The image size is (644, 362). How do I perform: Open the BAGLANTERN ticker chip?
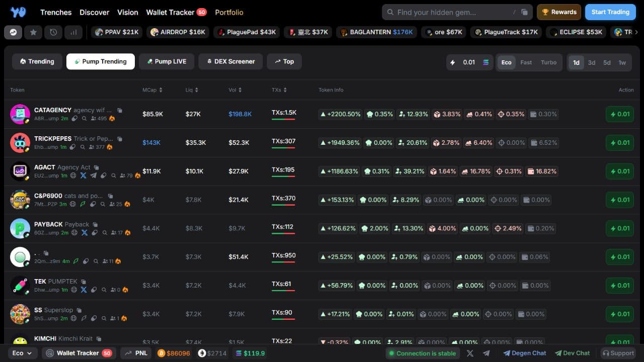click(x=377, y=32)
